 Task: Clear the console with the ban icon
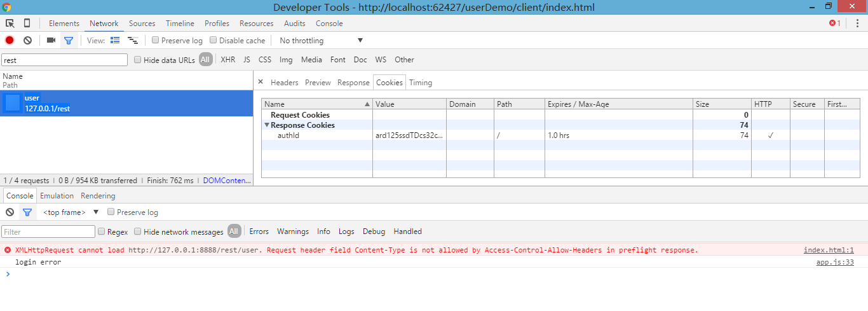pyautogui.click(x=10, y=212)
